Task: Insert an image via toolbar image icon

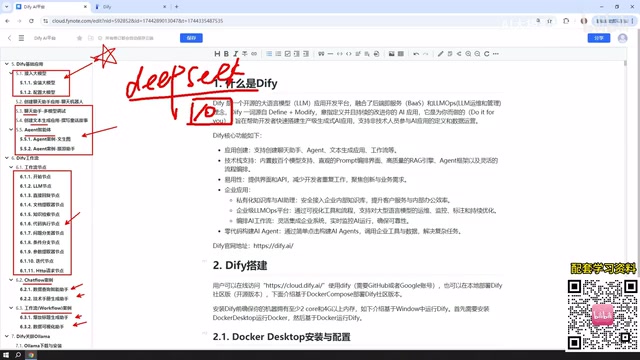Action: [x=391, y=54]
